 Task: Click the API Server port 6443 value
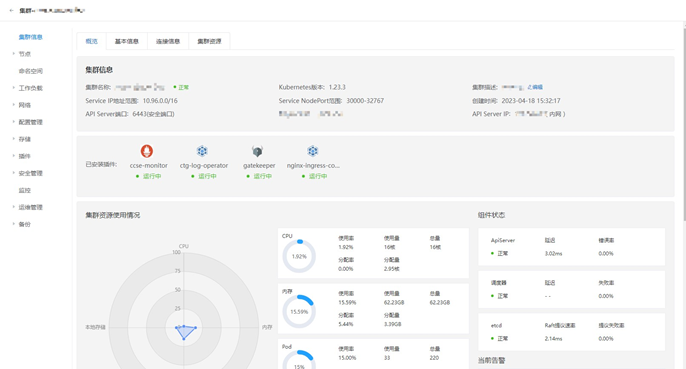coord(153,114)
